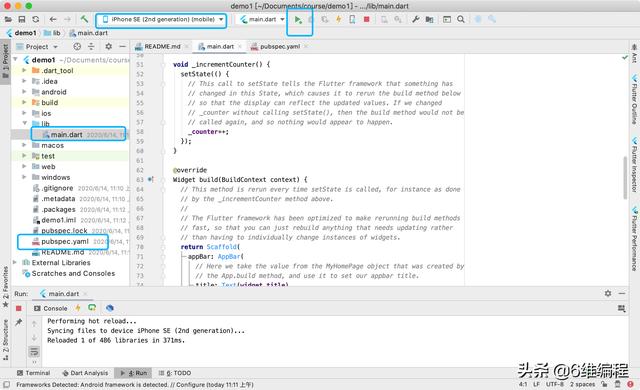Click the Search Everywhere magnifier icon

[461, 19]
